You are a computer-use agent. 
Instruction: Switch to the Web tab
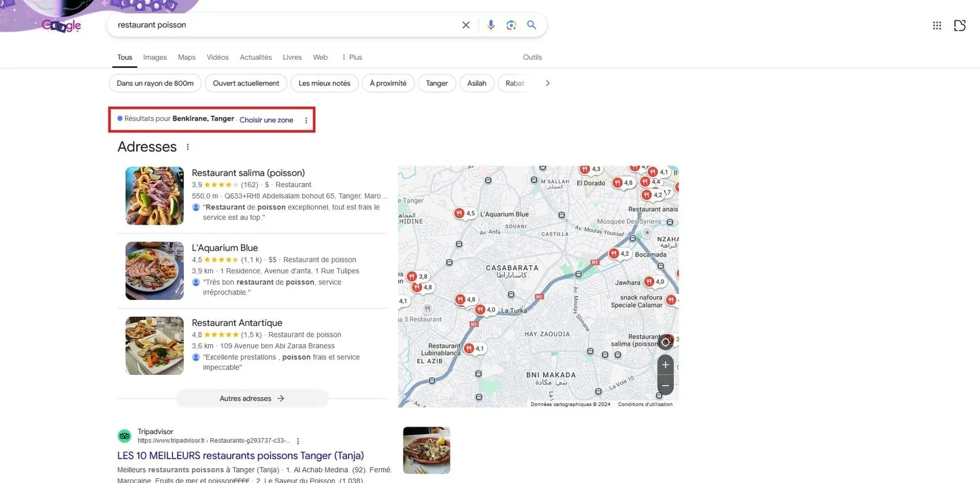[321, 57]
